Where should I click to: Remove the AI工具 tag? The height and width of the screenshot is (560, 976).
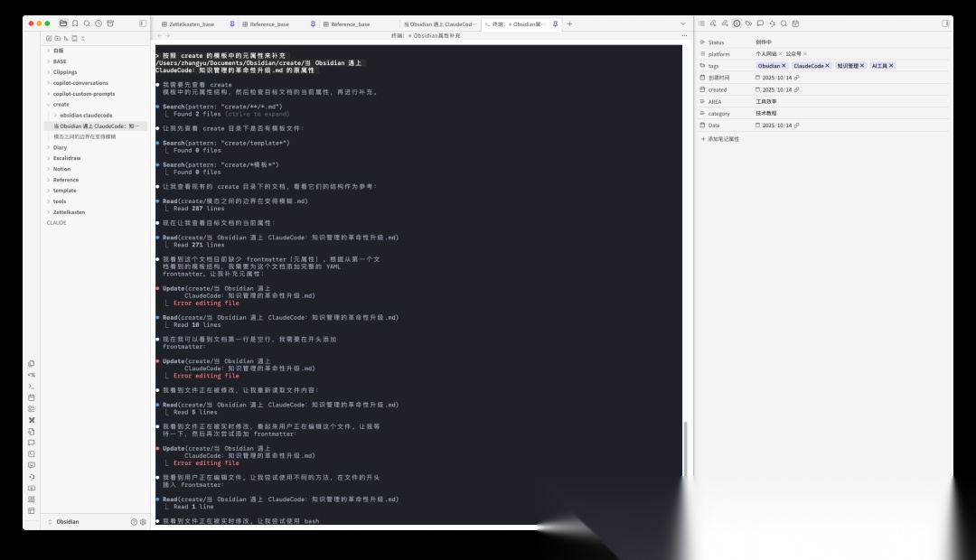(x=891, y=66)
